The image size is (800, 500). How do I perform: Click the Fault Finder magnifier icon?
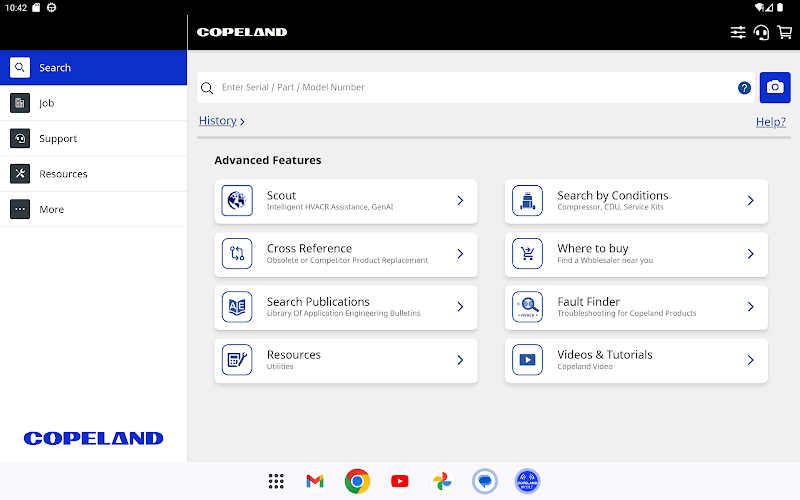[528, 307]
